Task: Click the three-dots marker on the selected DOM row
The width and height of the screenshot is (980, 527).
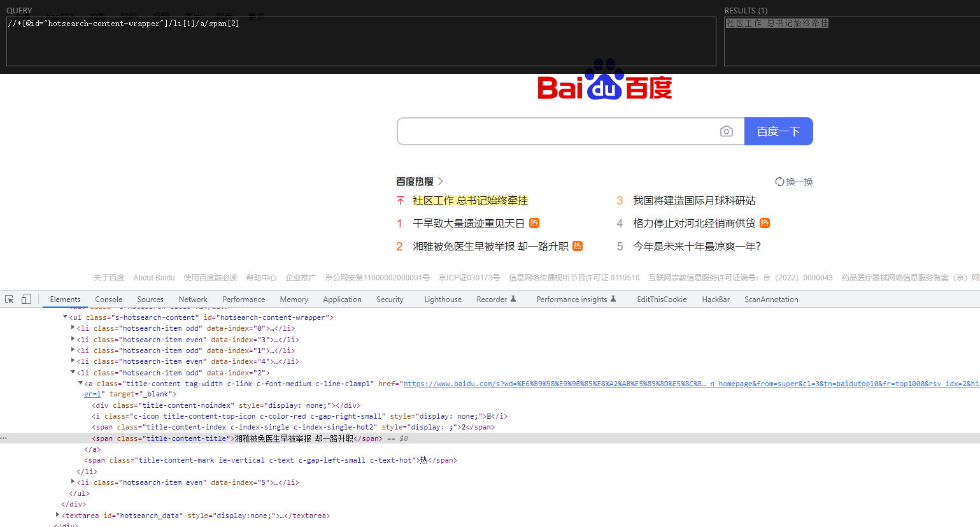Action: coord(4,438)
